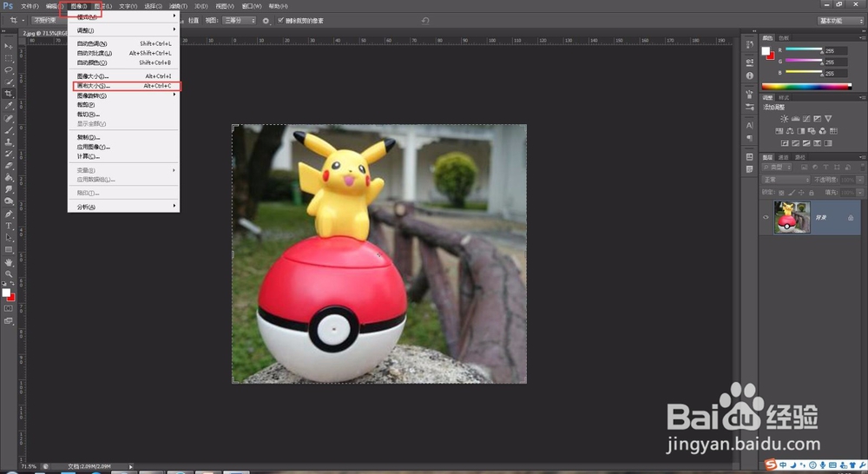This screenshot has width=868, height=474.
Task: Swap foreground and background colors
Action: (13, 284)
